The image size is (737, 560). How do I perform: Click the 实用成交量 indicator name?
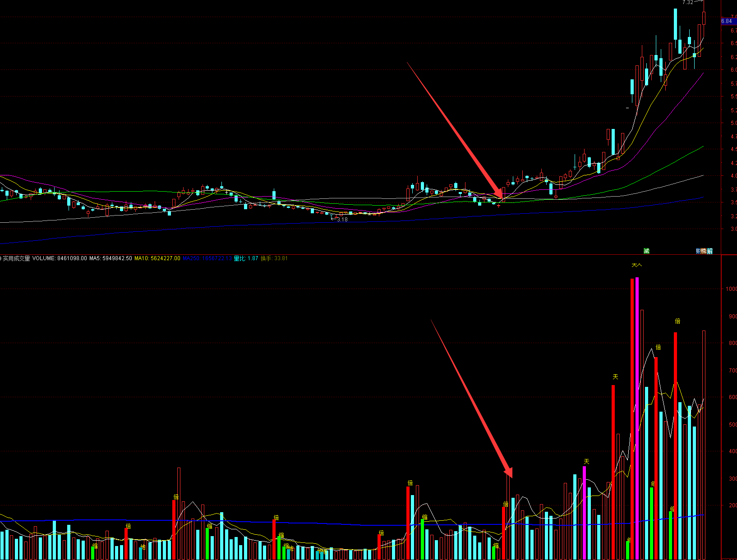17,258
